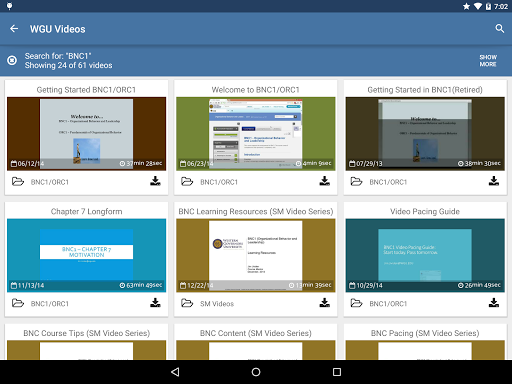Click SHOW MORE button
The image size is (512, 384).
pos(488,61)
